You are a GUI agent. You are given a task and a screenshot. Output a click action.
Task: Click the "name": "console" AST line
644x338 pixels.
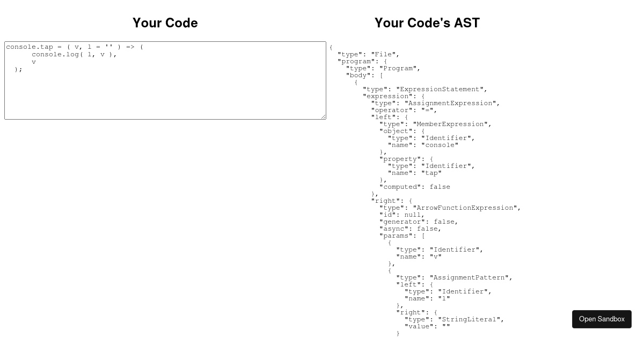tap(423, 145)
